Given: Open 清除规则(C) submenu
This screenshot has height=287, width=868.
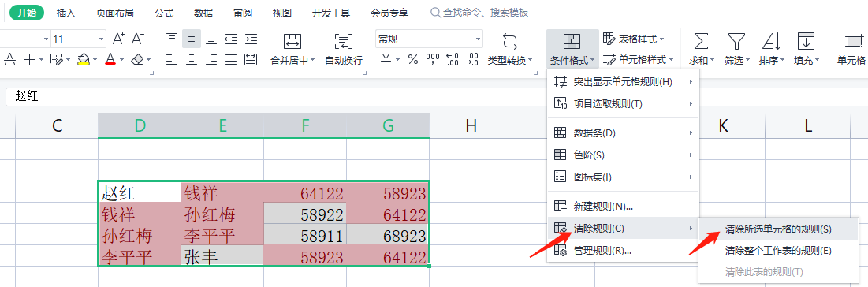Looking at the screenshot, I should [x=624, y=229].
